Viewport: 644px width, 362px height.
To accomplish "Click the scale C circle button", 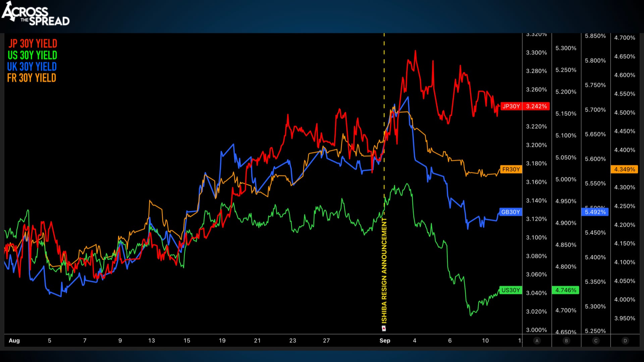I will (x=596, y=341).
